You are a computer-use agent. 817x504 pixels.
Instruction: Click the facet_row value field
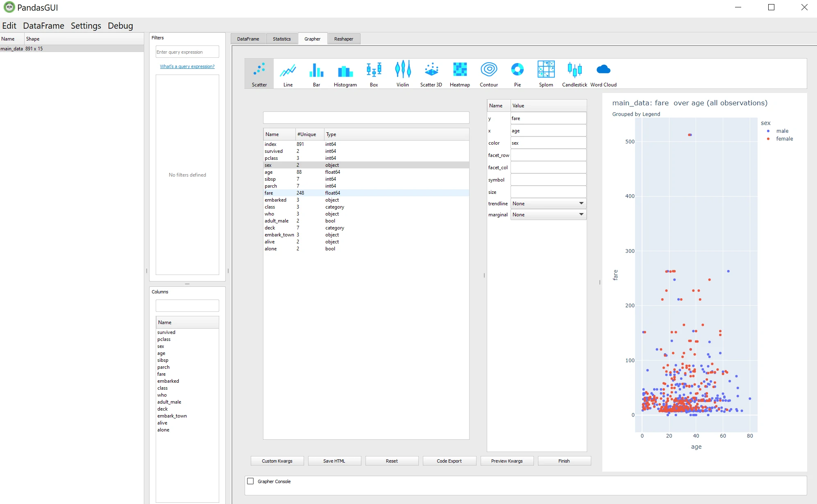pyautogui.click(x=548, y=155)
